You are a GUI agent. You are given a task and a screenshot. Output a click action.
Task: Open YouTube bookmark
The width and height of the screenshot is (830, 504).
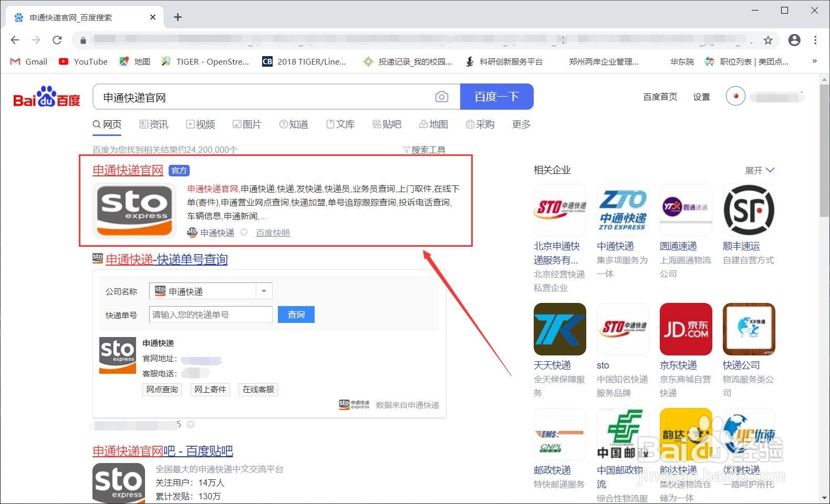click(x=83, y=61)
